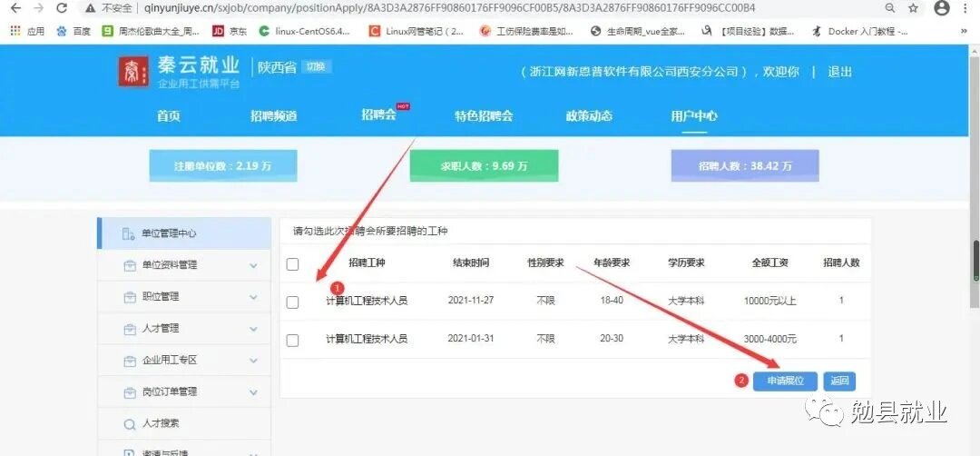Expand the 岗位订单管理 sidebar section
Screen dimensions: 980x456
[x=253, y=392]
